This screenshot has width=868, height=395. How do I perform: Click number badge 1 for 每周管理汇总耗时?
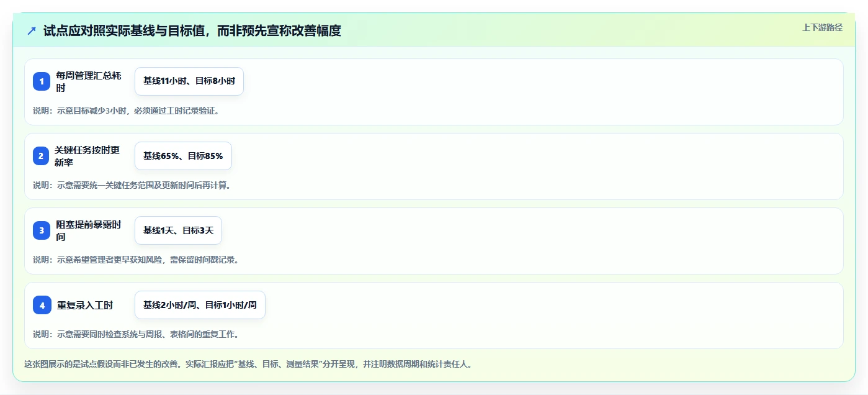point(42,81)
